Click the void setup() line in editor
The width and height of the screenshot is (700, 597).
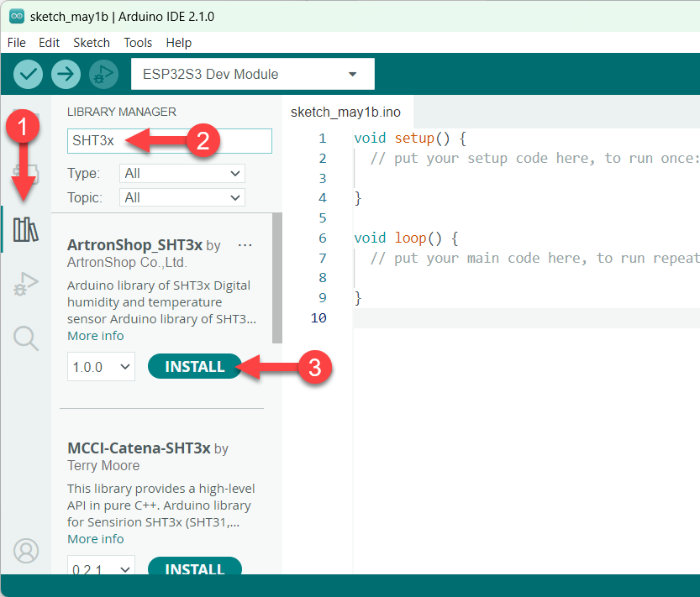click(410, 139)
